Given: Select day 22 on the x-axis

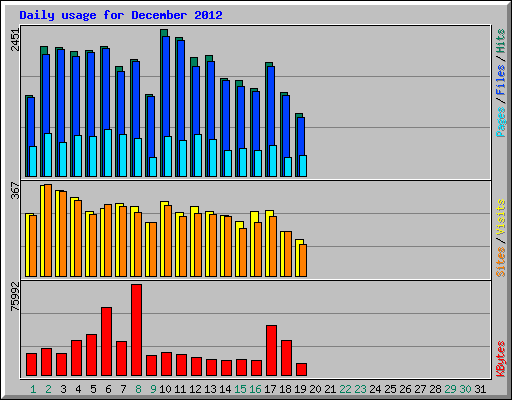Looking at the screenshot, I should (345, 389).
